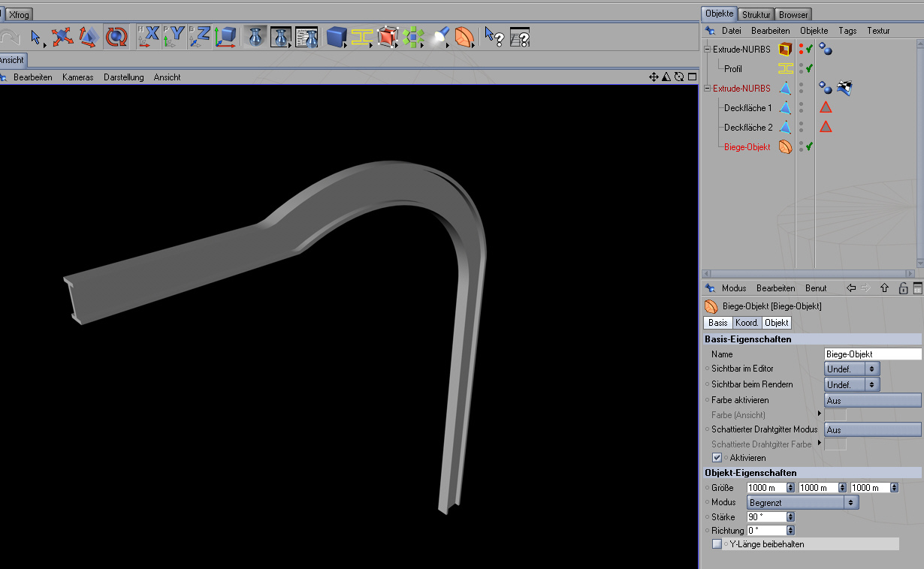Image resolution: width=924 pixels, height=569 pixels.
Task: Activate the Rotate tool icon
Action: 116,36
